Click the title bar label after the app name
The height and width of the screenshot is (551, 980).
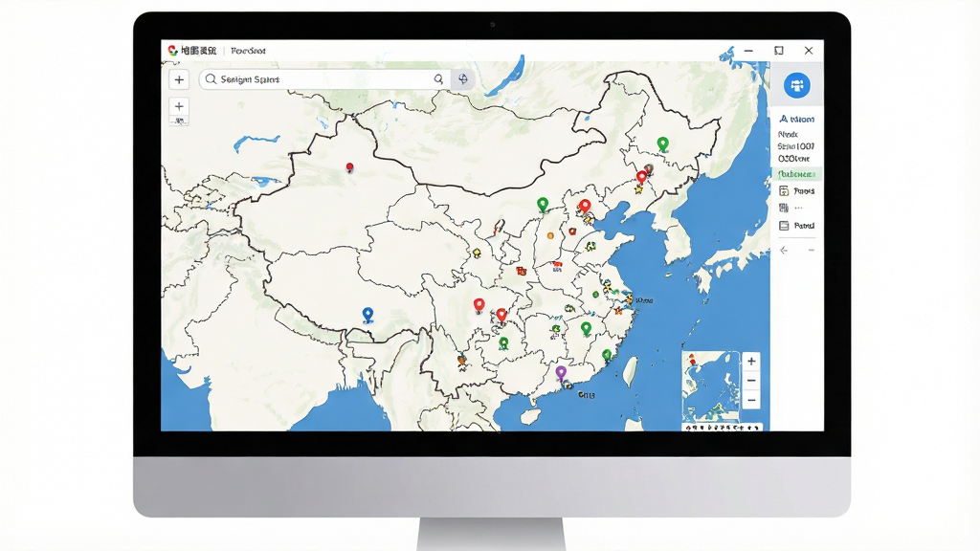click(248, 51)
